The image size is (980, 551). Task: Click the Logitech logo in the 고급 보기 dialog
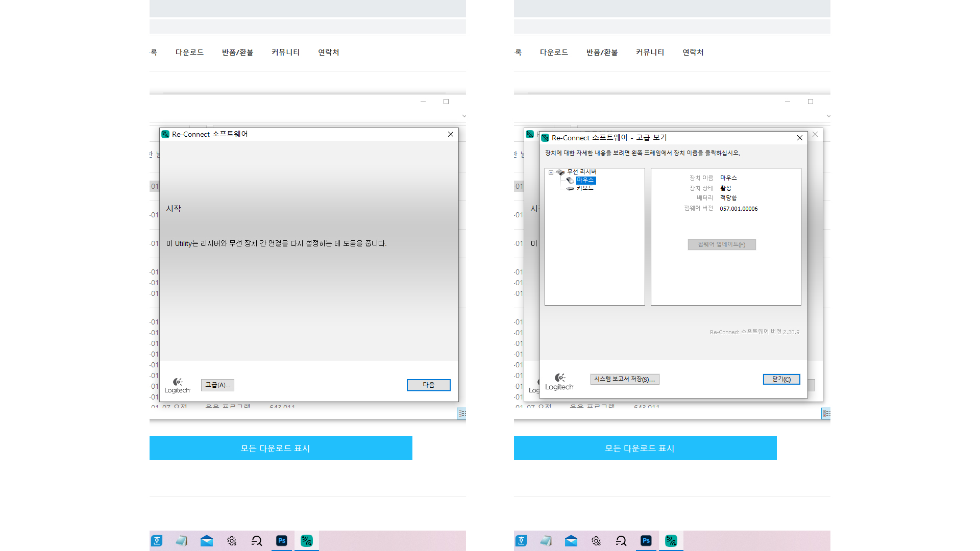tap(559, 381)
